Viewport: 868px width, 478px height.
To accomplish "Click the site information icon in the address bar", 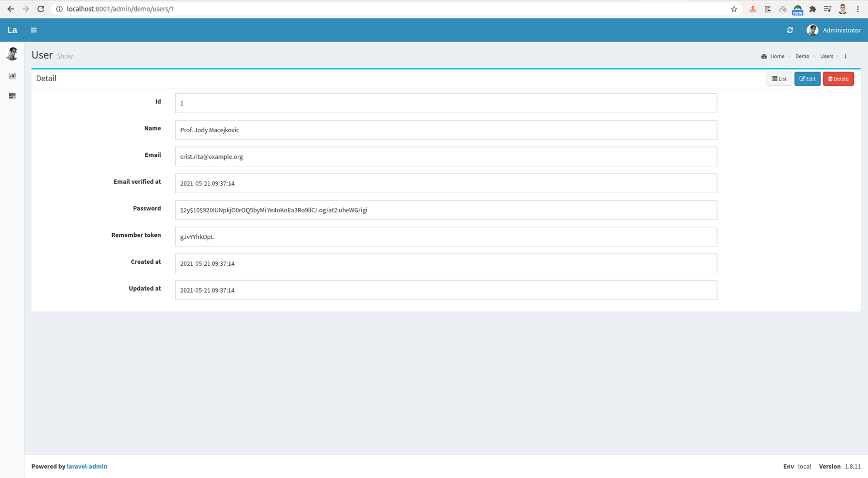I will (59, 9).
